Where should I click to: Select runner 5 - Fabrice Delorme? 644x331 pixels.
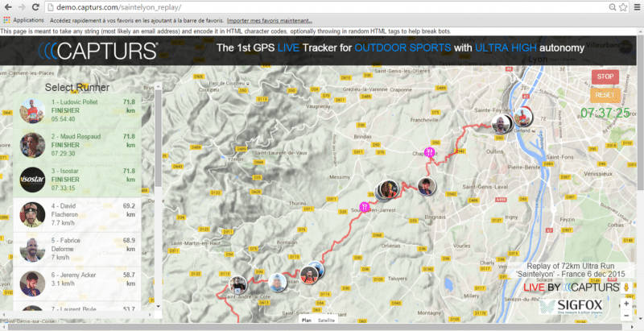[x=77, y=250]
